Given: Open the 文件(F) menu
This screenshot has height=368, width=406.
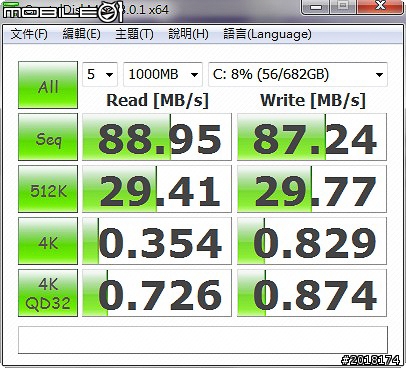Looking at the screenshot, I should (29, 34).
